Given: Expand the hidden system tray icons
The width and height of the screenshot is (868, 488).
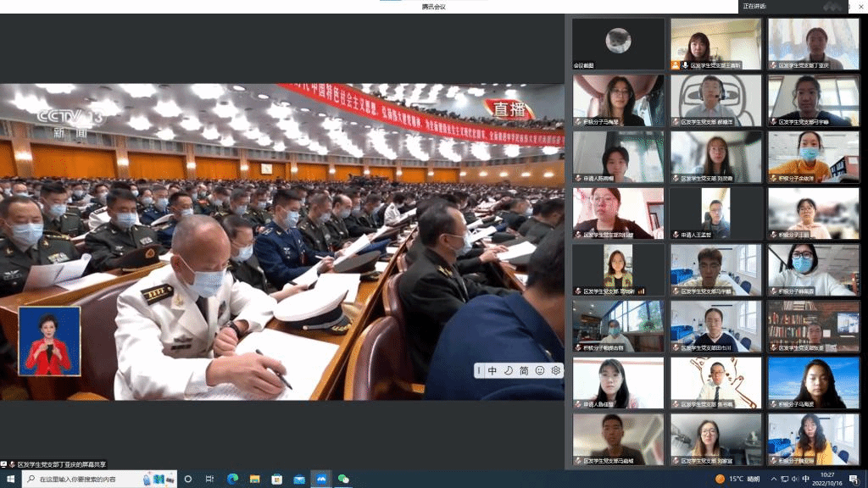Looking at the screenshot, I should point(775,479).
